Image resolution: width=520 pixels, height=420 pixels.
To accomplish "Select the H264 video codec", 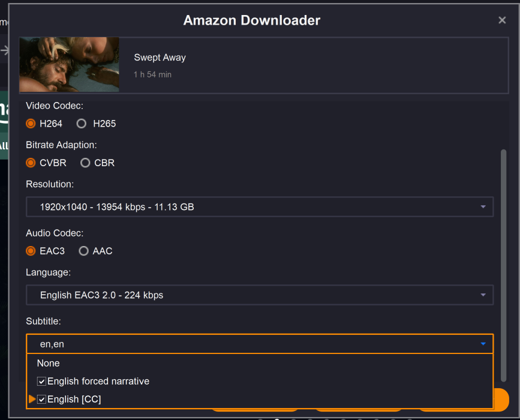I will coord(31,124).
